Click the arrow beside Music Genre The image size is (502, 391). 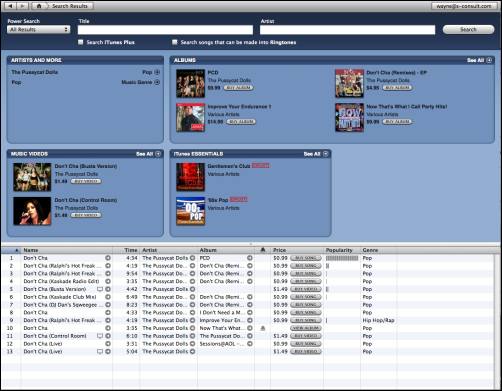pos(157,82)
